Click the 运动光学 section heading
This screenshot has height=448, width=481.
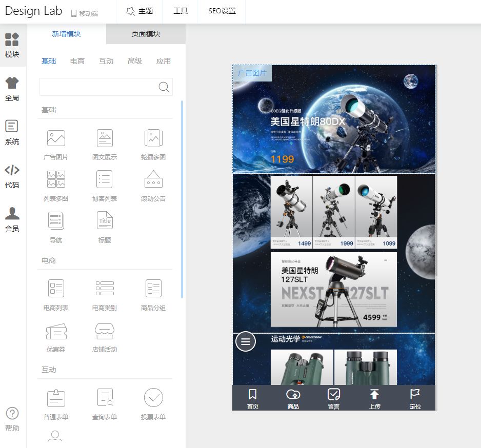pyautogui.click(x=286, y=339)
